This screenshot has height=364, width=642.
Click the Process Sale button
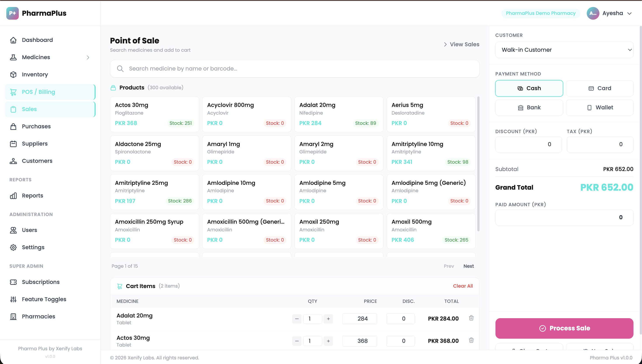tap(564, 328)
